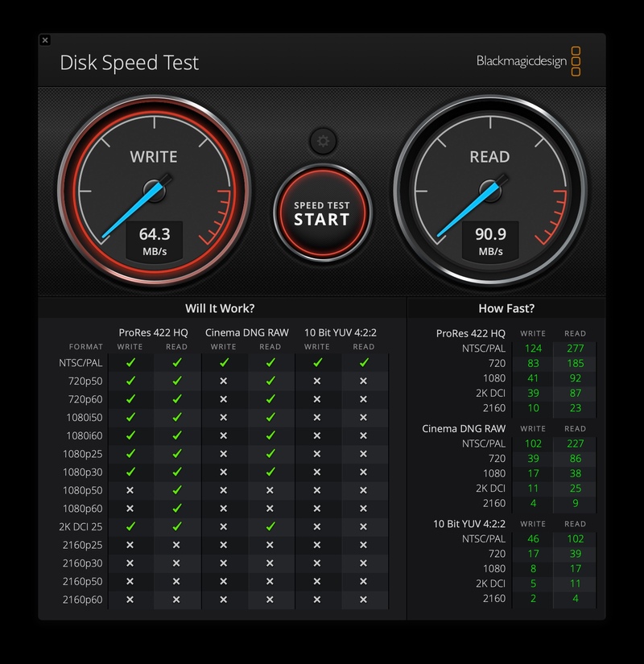Click the FORMAT column header
The height and width of the screenshot is (664, 644).
[x=86, y=347]
